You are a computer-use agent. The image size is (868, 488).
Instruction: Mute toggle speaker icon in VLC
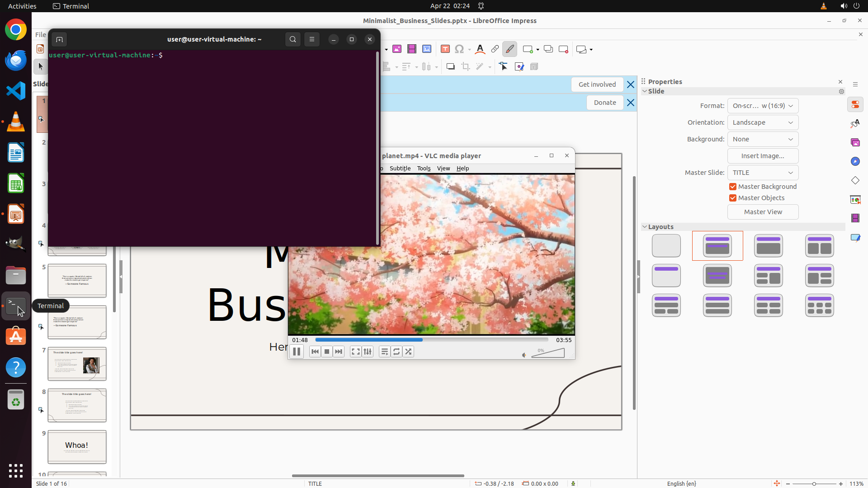coord(524,355)
